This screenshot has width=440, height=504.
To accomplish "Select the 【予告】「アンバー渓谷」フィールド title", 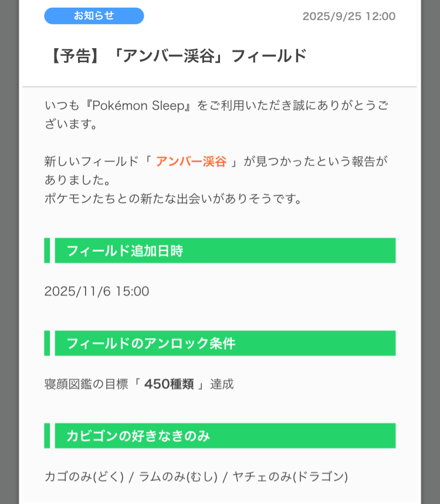I will click(178, 56).
